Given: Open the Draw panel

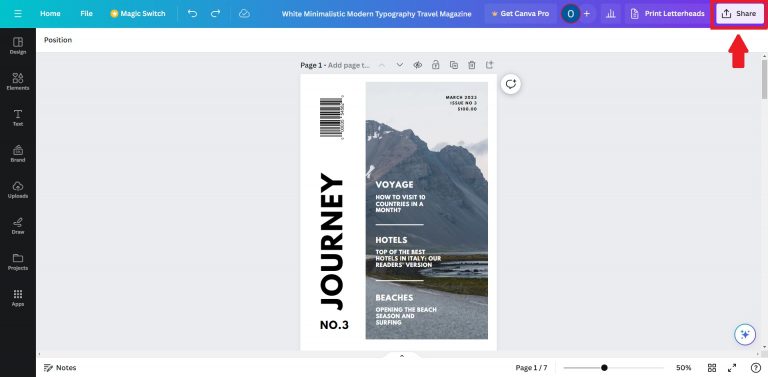Looking at the screenshot, I should click(18, 226).
